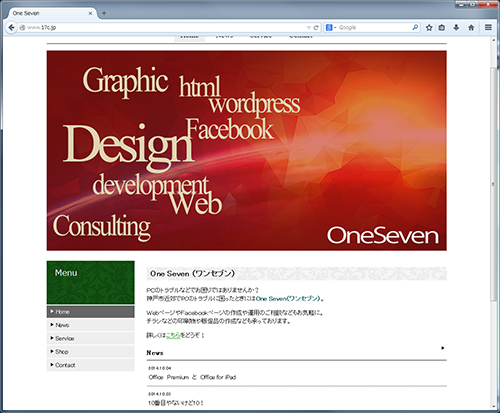Click the browser Back arrow button
Screen dimensions: 500x413
[11, 27]
